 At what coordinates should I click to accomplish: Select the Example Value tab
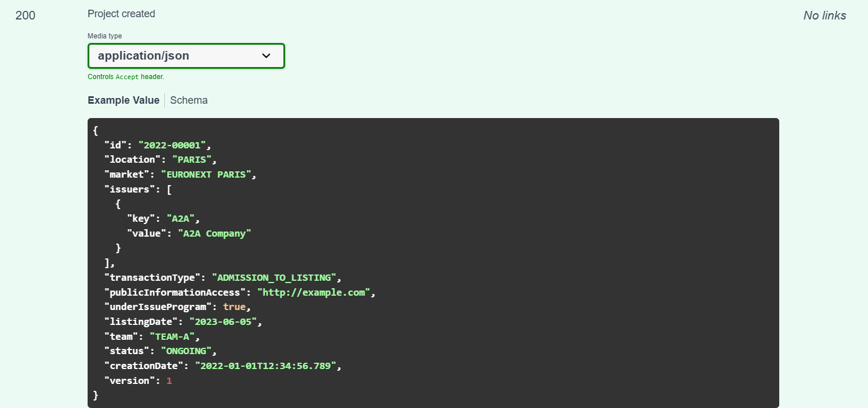(x=124, y=100)
